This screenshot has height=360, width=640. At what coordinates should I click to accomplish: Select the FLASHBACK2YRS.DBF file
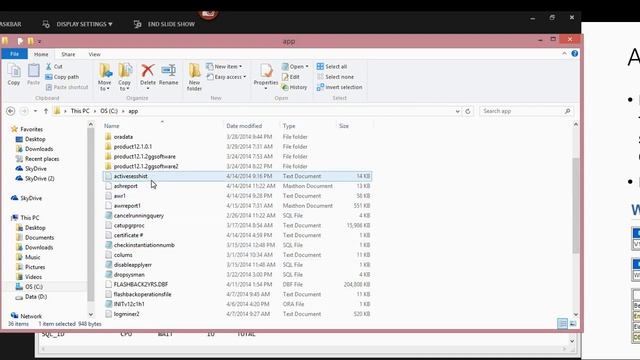coord(141,284)
